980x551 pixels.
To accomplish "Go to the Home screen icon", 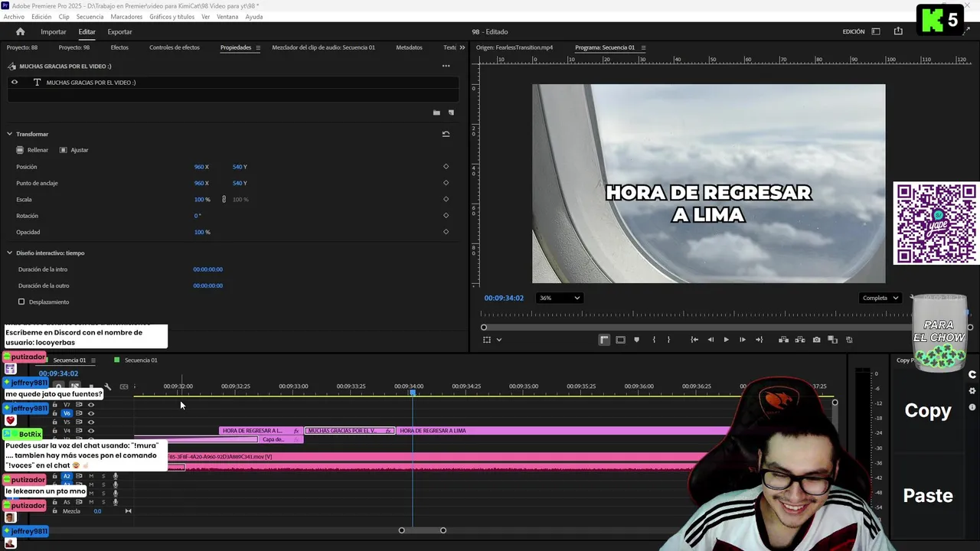I will click(x=20, y=31).
